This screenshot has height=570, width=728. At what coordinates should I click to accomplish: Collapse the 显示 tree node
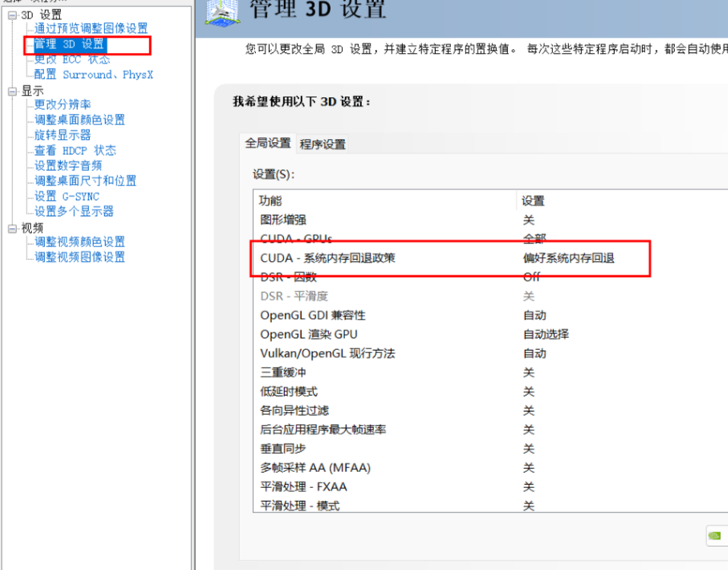point(12,92)
